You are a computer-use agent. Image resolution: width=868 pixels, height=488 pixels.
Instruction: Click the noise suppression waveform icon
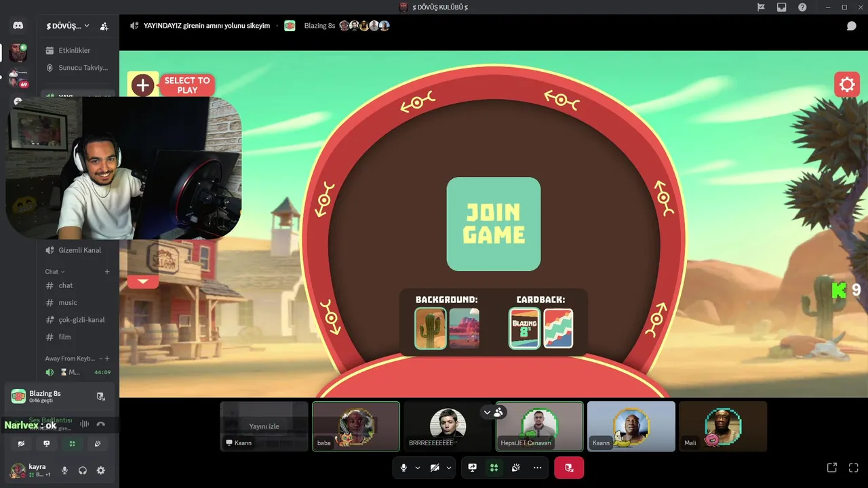tap(84, 424)
